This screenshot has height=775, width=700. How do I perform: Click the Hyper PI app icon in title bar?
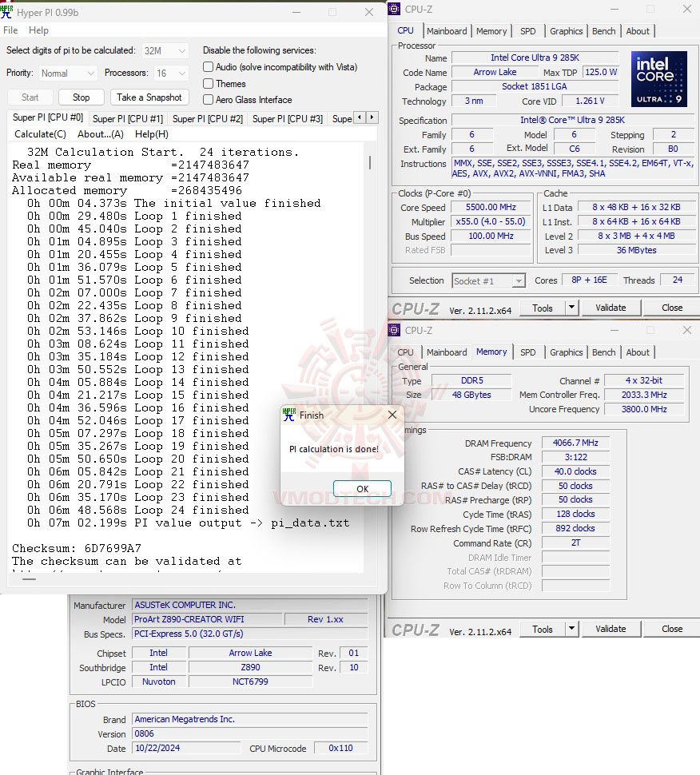click(6, 12)
